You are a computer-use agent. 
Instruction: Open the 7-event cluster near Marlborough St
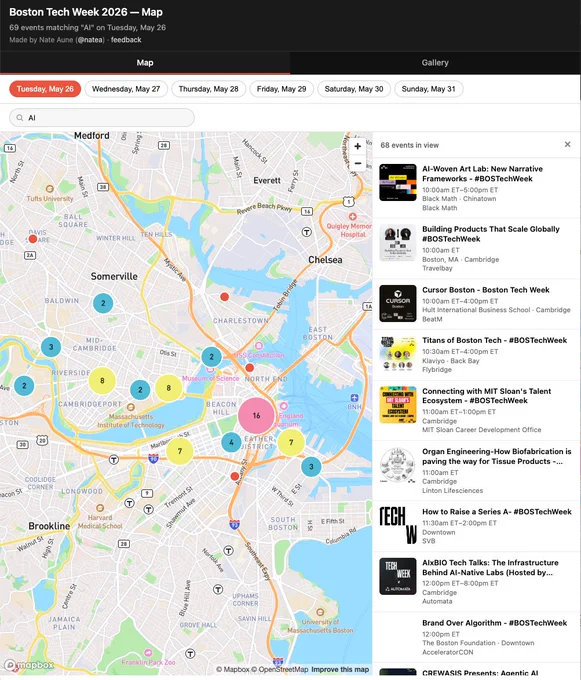point(180,451)
